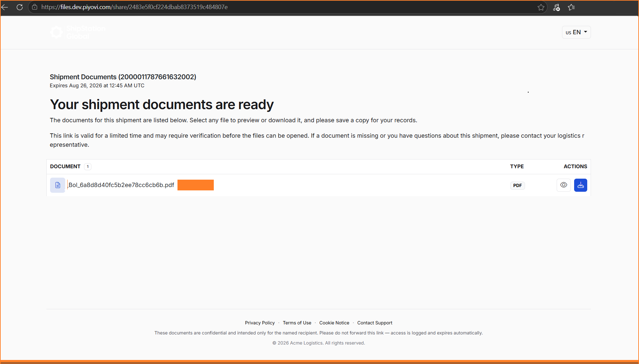Viewport: 639px width, 364px height.
Task: Open the media control music note icon
Action: pyautogui.click(x=556, y=7)
